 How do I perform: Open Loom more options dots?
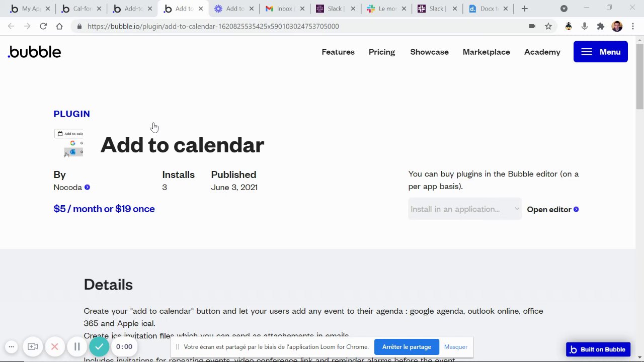(x=11, y=346)
